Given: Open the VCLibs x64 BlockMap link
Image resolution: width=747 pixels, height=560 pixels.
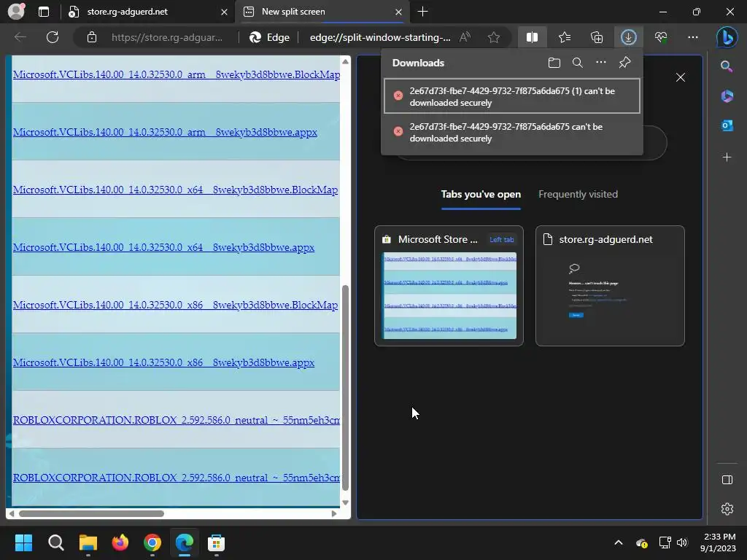Looking at the screenshot, I should coord(175,190).
